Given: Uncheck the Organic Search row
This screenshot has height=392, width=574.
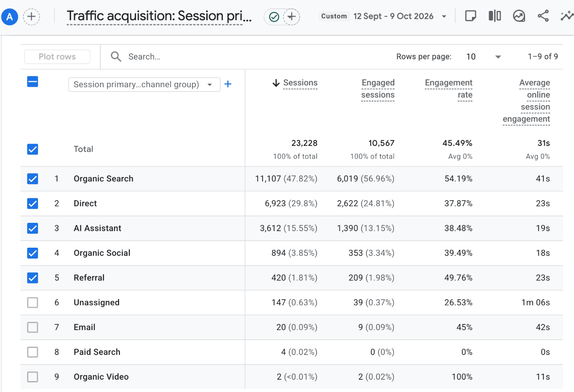Looking at the screenshot, I should [x=33, y=179].
